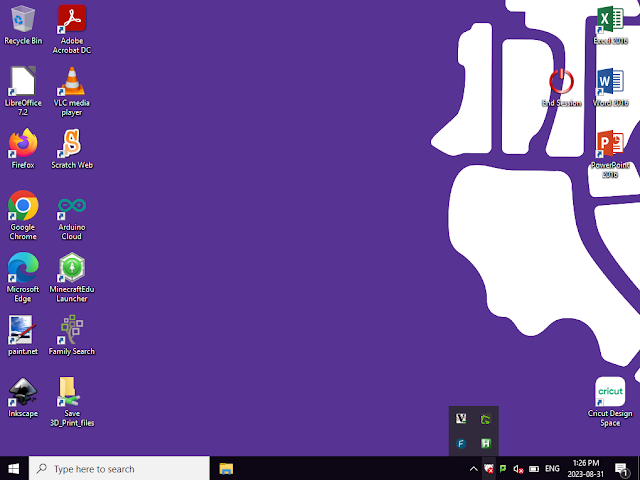Click the green P tray icon
This screenshot has height=480, width=640.
503,469
